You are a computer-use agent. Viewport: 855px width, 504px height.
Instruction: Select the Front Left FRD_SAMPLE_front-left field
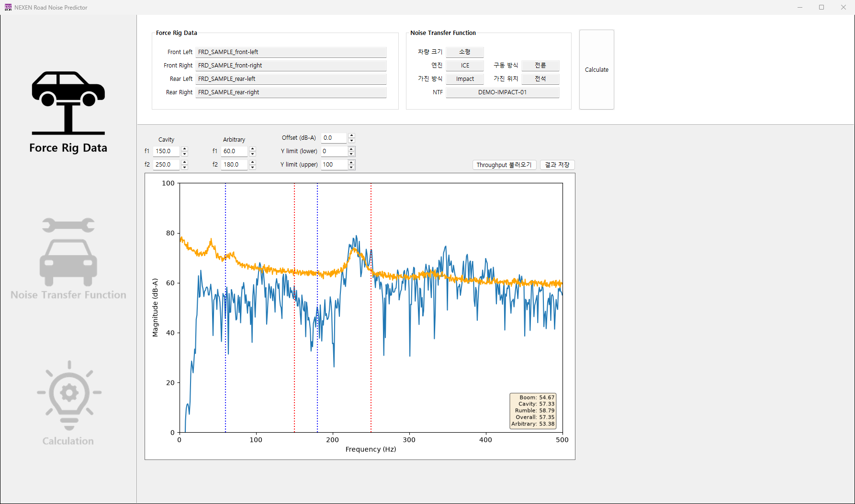(x=291, y=52)
